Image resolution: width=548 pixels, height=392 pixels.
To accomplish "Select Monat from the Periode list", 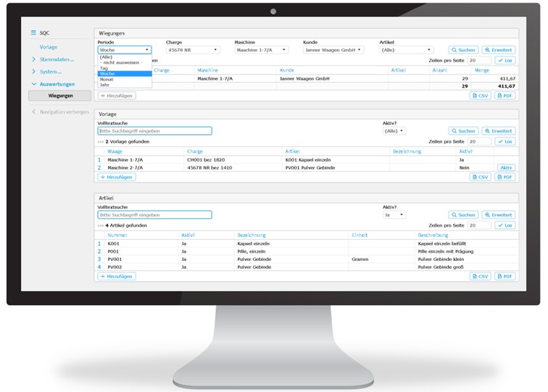I will (x=107, y=79).
